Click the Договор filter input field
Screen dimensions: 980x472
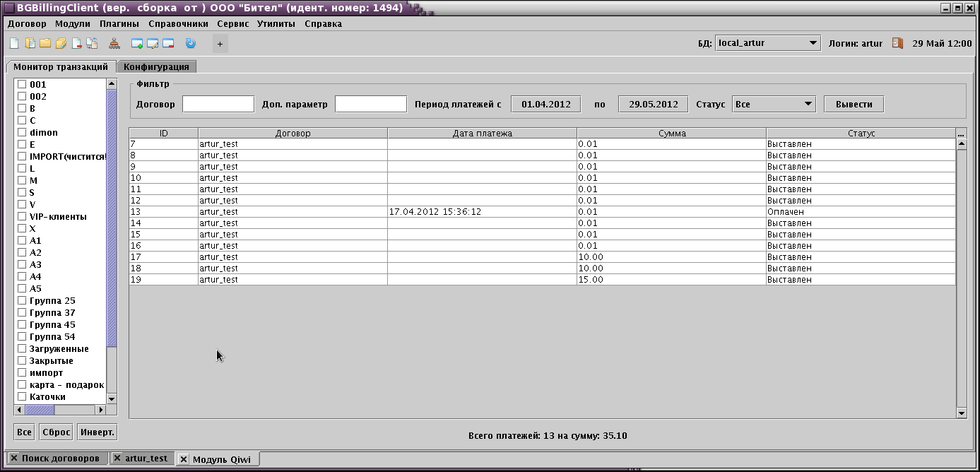coord(218,105)
